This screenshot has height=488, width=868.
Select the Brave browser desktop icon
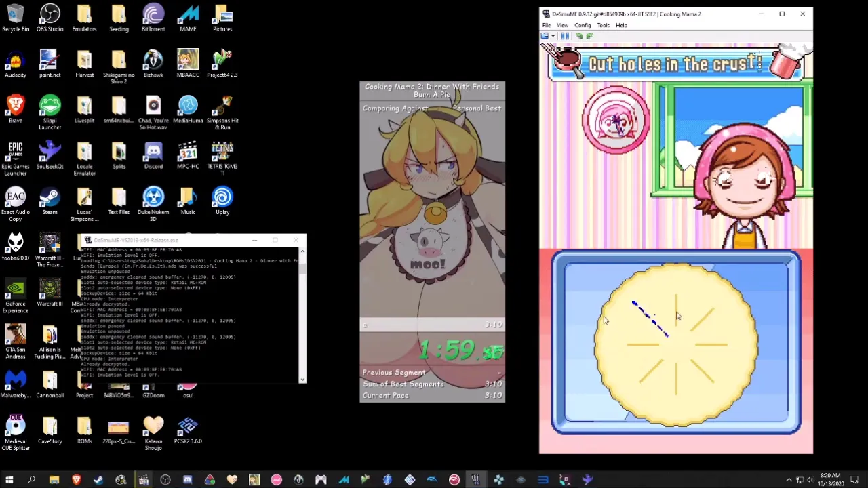point(16,110)
